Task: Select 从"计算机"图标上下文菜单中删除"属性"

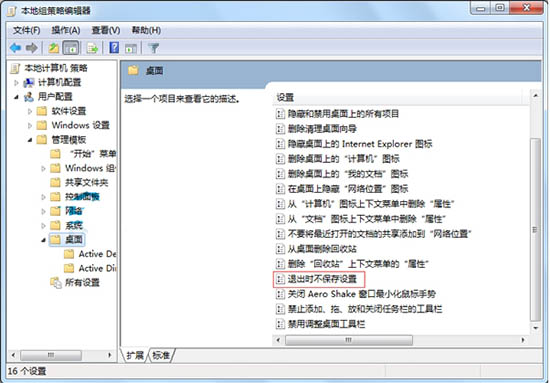Action: pyautogui.click(x=371, y=204)
